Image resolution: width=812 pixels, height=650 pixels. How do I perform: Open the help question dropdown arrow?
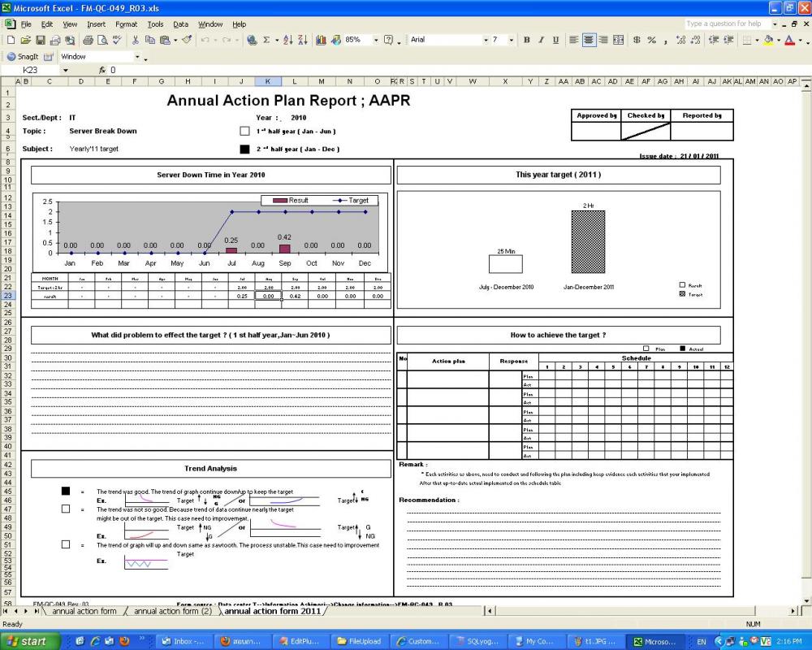pyautogui.click(x=775, y=24)
